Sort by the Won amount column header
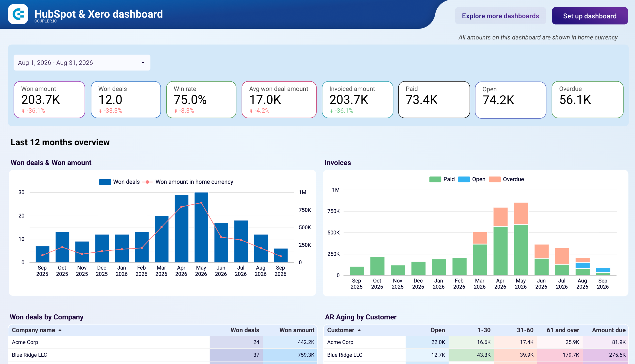This screenshot has width=635, height=364. click(x=297, y=330)
